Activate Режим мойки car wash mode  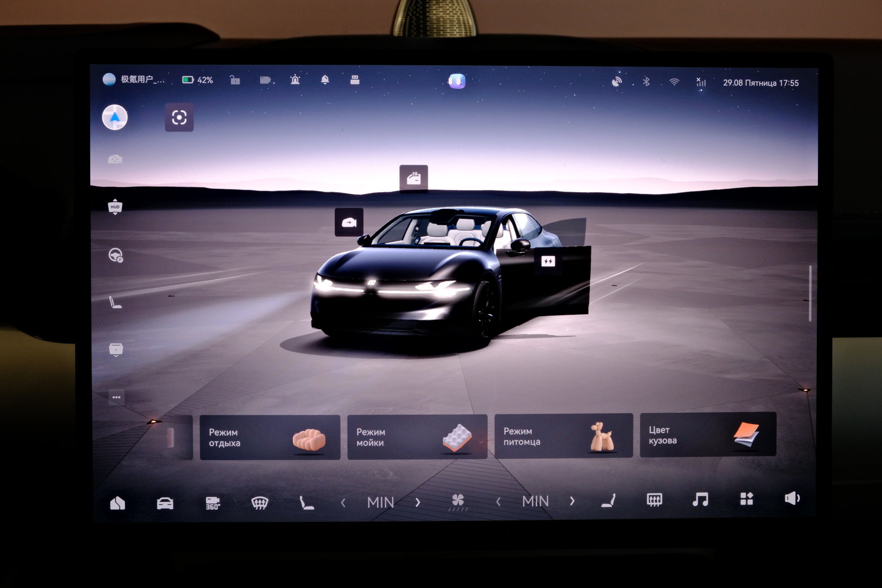click(x=417, y=437)
